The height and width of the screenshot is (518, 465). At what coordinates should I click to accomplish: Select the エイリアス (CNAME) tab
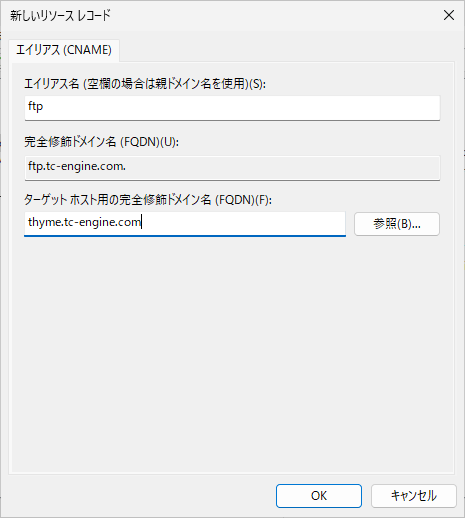pos(64,50)
